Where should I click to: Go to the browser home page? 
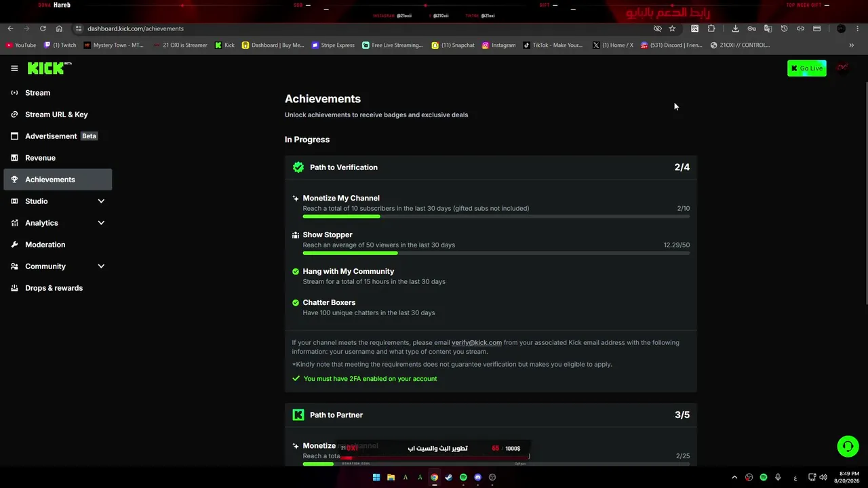pos(59,28)
